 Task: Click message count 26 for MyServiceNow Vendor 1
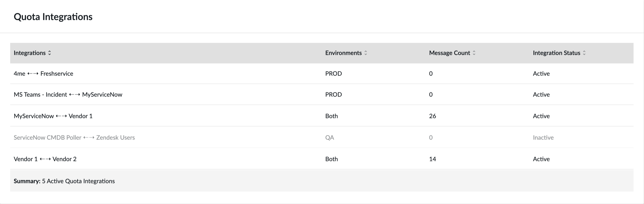433,116
